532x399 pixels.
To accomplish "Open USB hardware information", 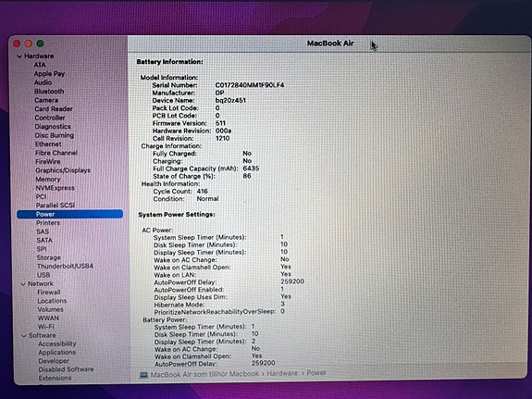I will [x=43, y=275].
